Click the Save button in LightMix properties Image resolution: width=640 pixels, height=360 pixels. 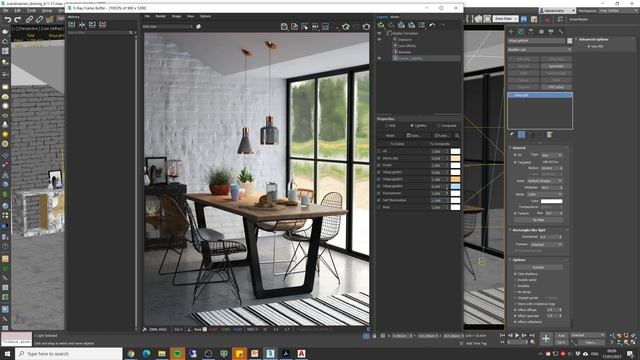(x=414, y=136)
